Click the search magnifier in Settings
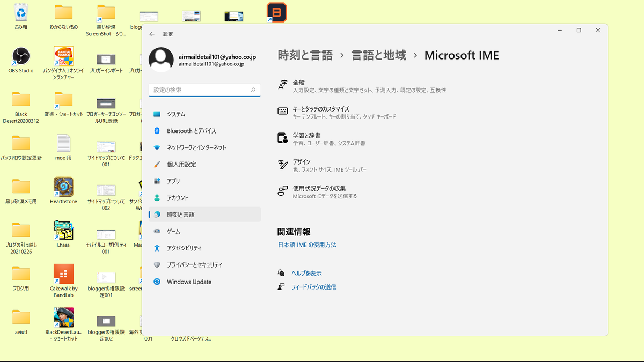Screen dimensions: 644x362 coord(253,90)
